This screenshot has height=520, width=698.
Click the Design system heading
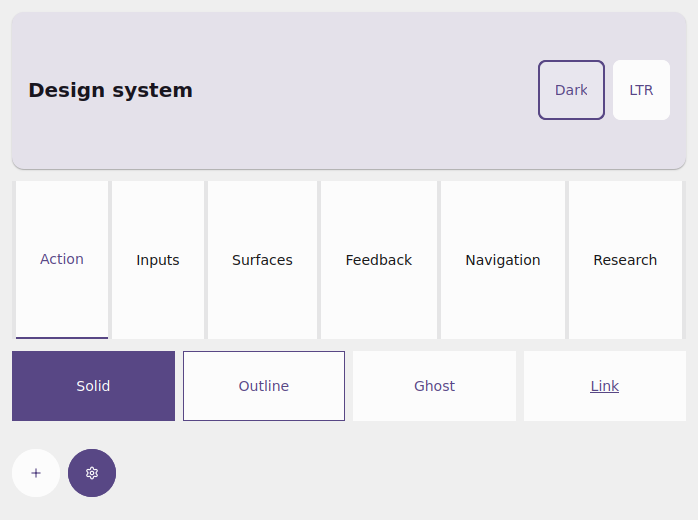point(110,90)
